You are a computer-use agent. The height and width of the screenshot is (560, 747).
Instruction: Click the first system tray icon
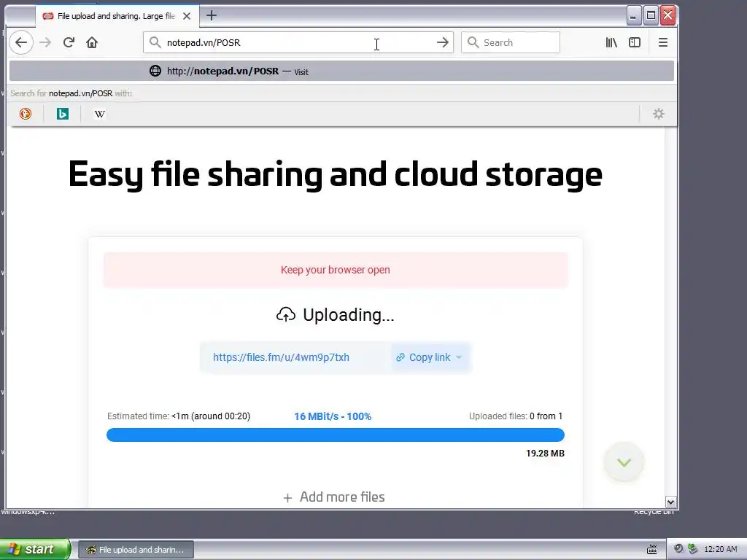point(678,548)
